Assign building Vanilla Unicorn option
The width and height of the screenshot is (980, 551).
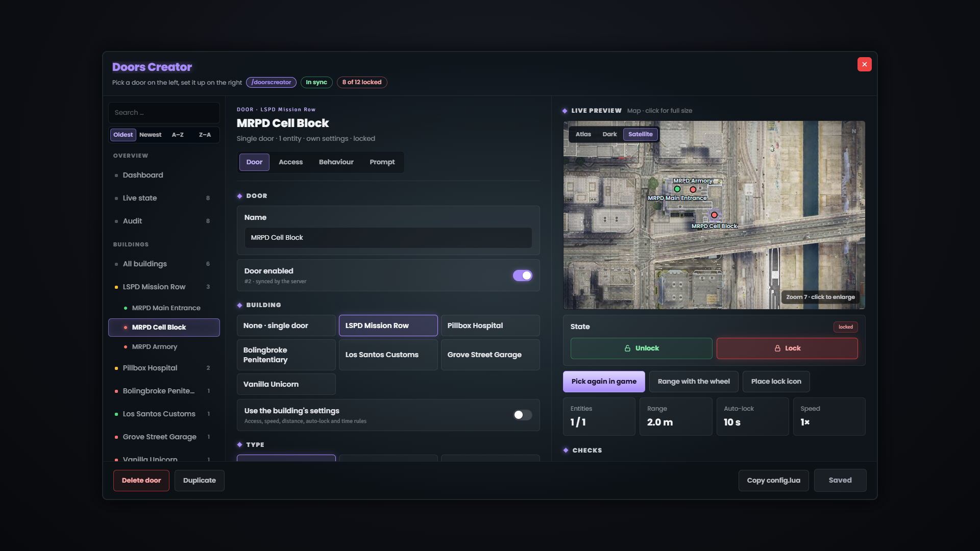286,384
